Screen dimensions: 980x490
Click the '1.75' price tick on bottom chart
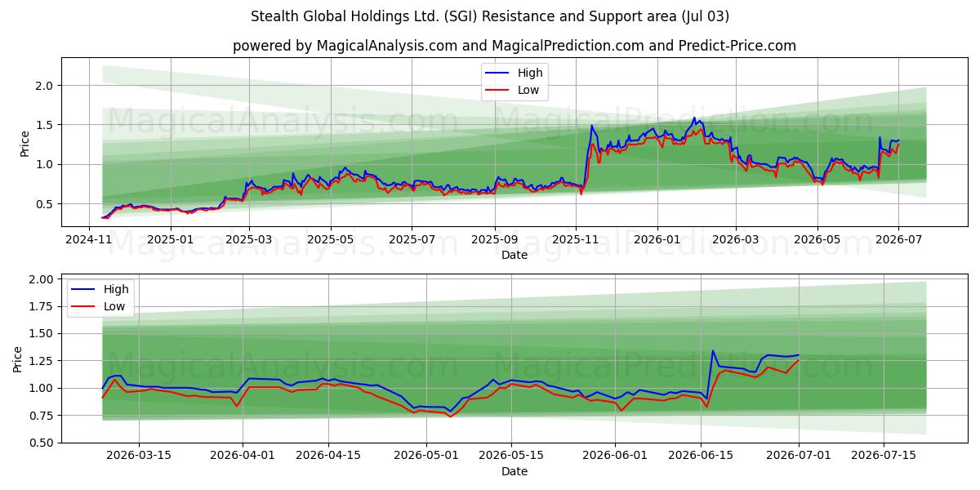coord(41,307)
